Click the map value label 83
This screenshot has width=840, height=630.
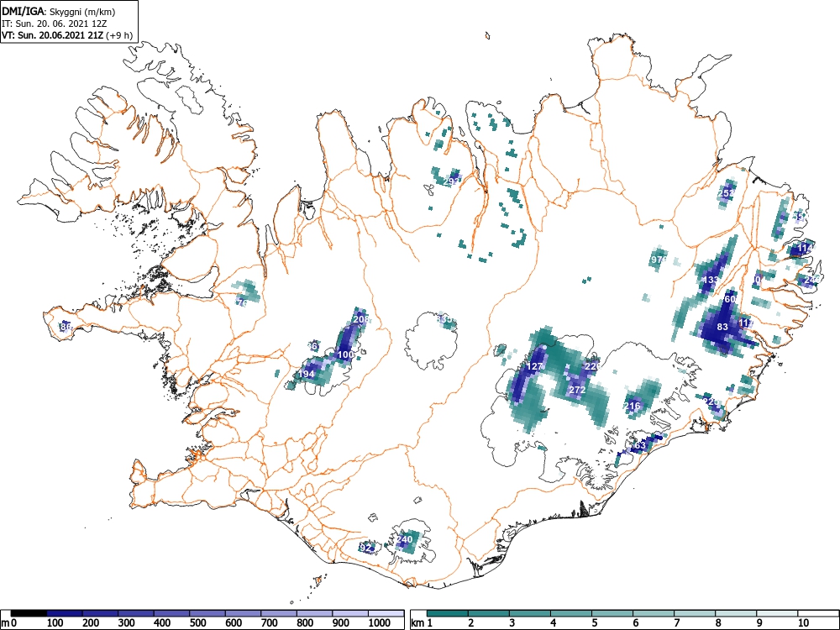point(722,327)
